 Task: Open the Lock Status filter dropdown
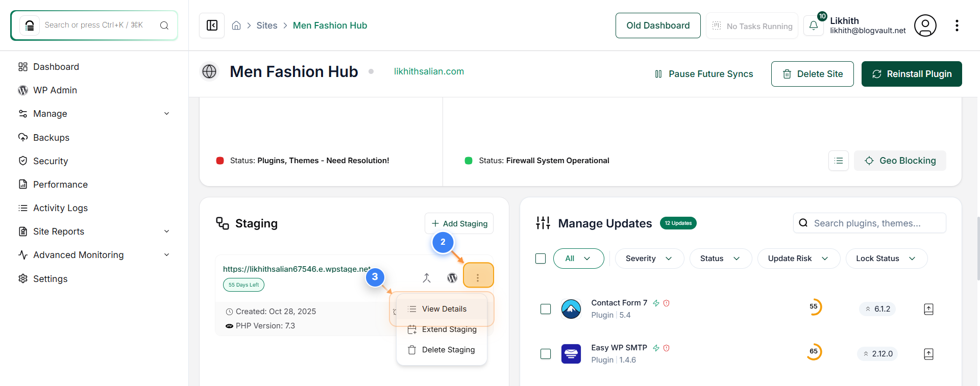point(887,259)
